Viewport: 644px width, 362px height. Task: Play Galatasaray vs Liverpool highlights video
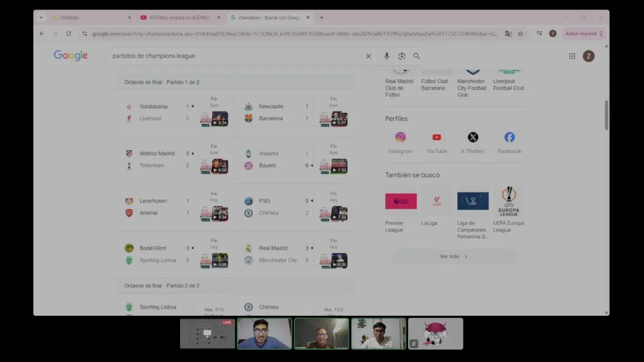pos(214,119)
